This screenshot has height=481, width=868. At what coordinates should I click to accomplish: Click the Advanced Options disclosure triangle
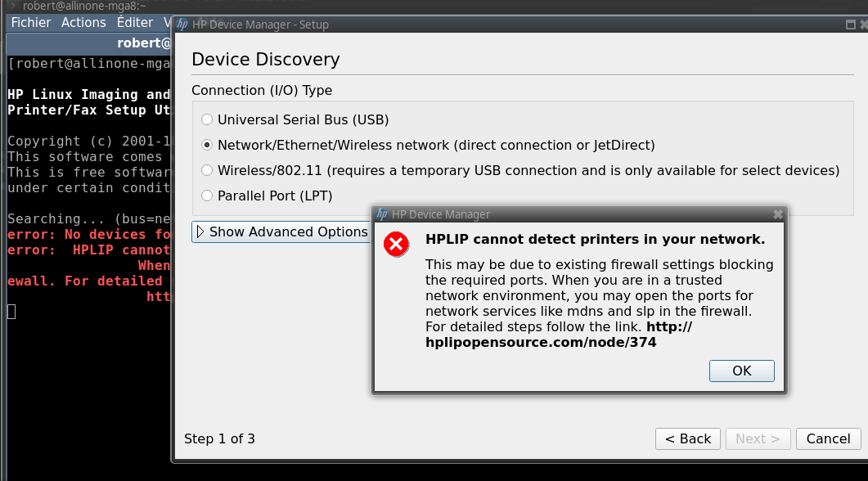(x=200, y=232)
